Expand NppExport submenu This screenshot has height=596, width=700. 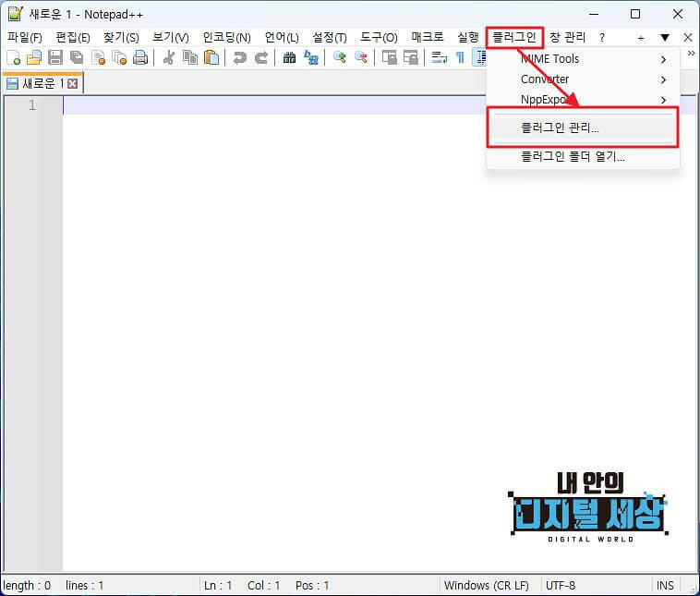(583, 100)
